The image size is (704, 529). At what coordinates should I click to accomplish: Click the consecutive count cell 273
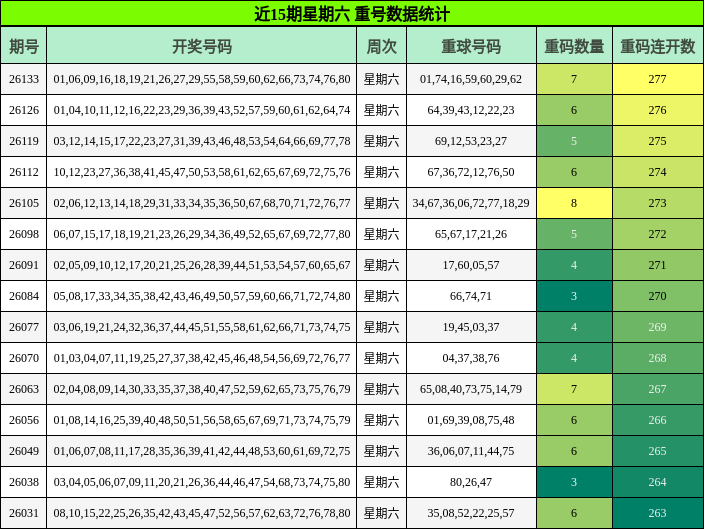[x=658, y=203]
